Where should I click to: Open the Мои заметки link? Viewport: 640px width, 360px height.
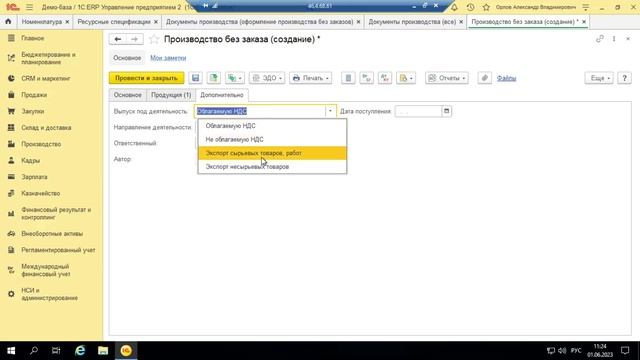pyautogui.click(x=168, y=58)
